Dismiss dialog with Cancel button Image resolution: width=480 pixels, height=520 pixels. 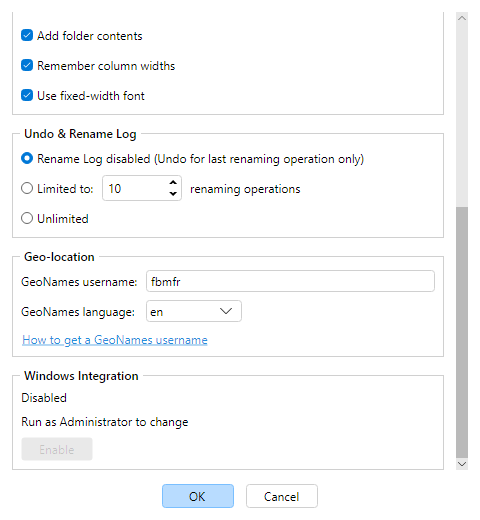coord(282,496)
